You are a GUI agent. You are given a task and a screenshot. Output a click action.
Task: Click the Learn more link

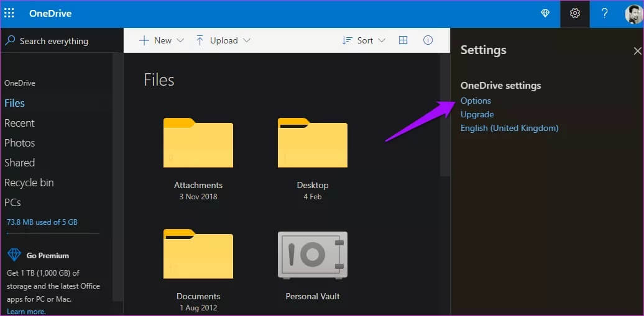click(x=26, y=312)
